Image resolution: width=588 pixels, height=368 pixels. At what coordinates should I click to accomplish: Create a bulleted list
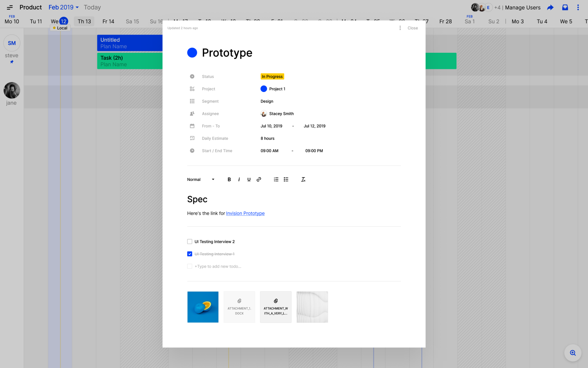click(x=286, y=179)
